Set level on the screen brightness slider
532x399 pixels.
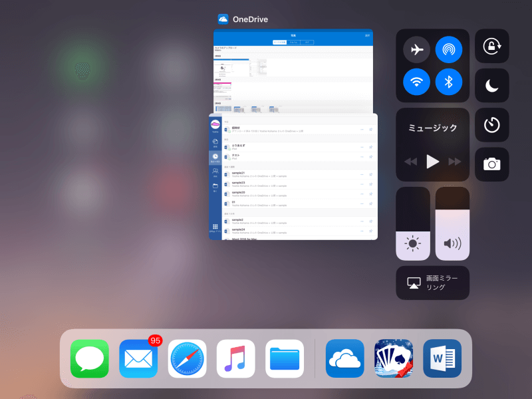click(413, 223)
